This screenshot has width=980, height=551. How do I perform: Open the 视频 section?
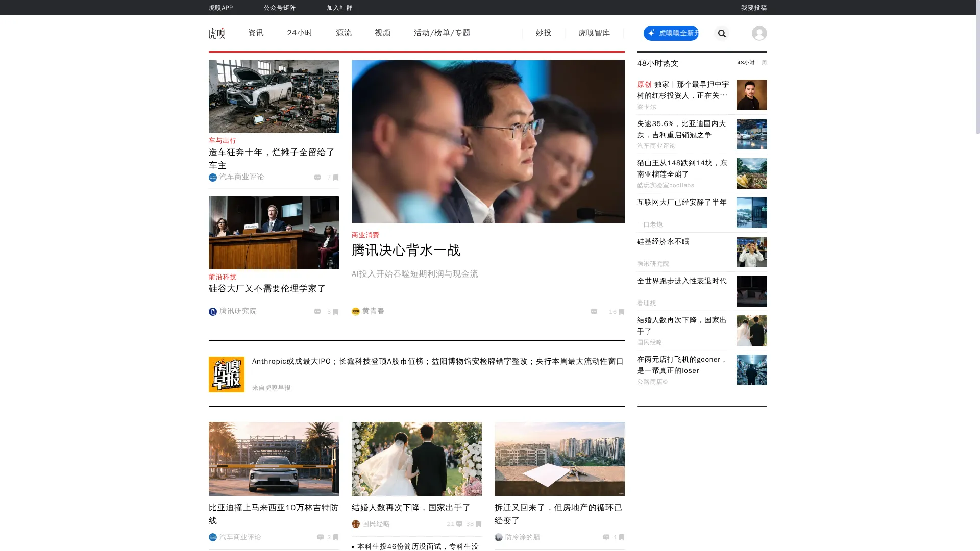(382, 33)
